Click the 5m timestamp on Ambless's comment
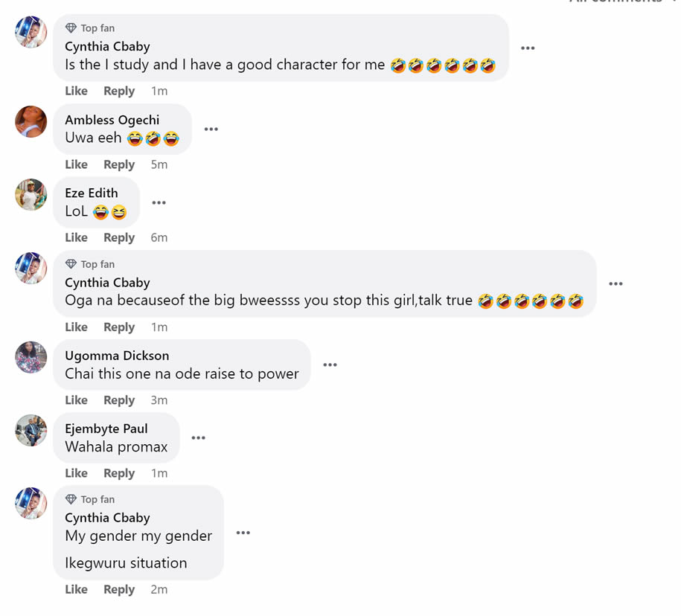 click(x=159, y=164)
